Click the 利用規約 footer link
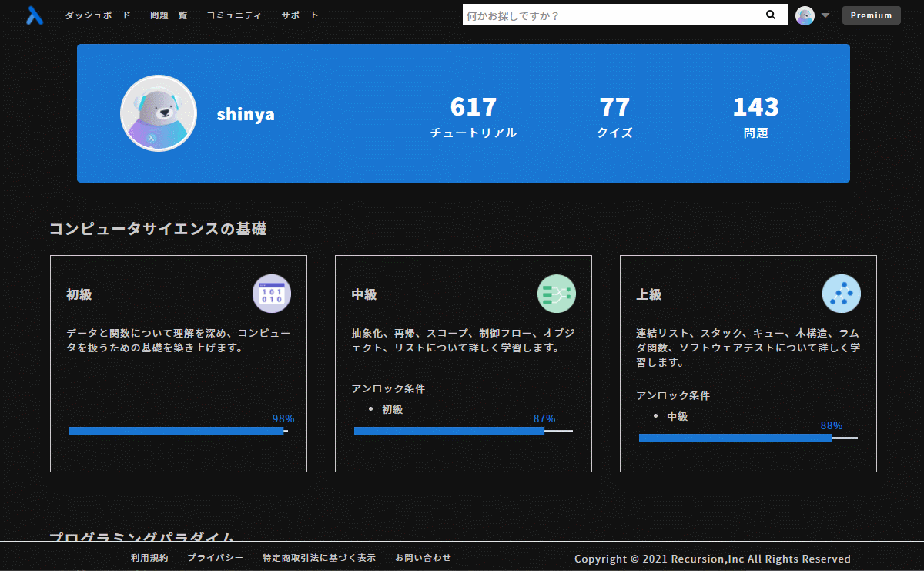 pos(149,558)
